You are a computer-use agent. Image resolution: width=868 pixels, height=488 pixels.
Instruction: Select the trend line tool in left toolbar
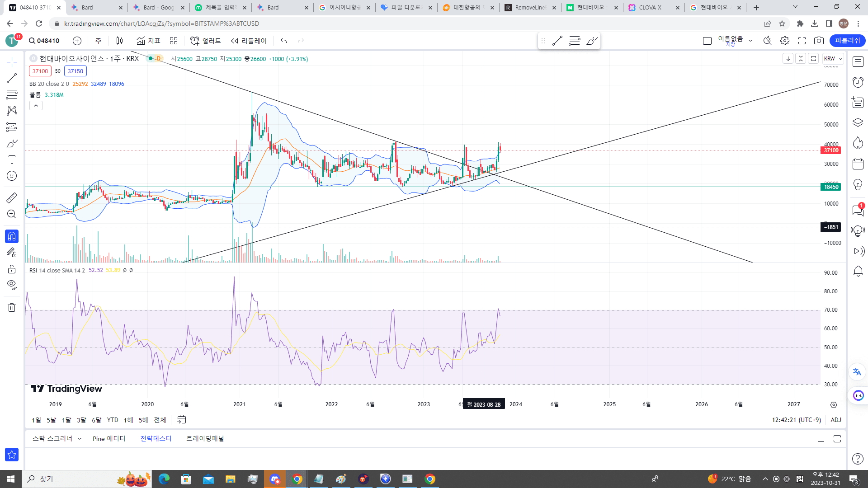click(12, 78)
